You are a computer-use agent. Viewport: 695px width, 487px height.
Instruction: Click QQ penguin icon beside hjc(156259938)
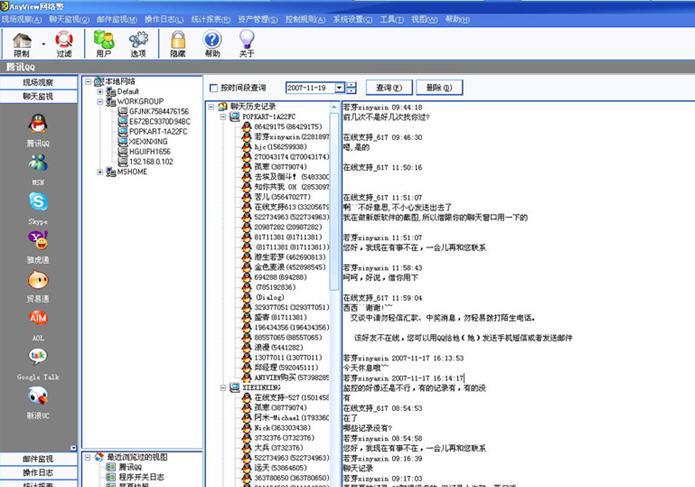tap(247, 146)
